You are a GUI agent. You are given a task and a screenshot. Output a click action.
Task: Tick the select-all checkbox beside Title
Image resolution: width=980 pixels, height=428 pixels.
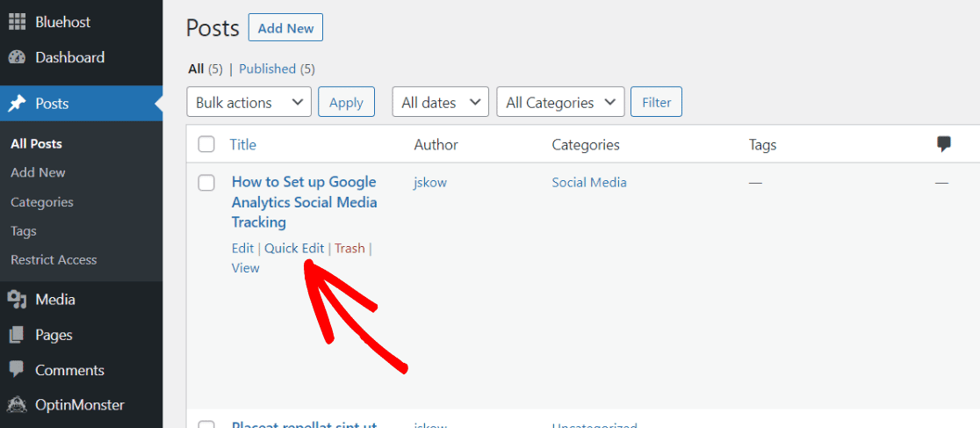pyautogui.click(x=206, y=144)
